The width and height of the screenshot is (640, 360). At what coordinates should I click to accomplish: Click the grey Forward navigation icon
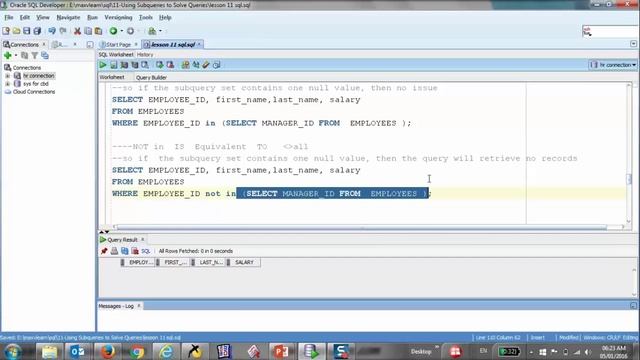pyautogui.click(x=130, y=31)
